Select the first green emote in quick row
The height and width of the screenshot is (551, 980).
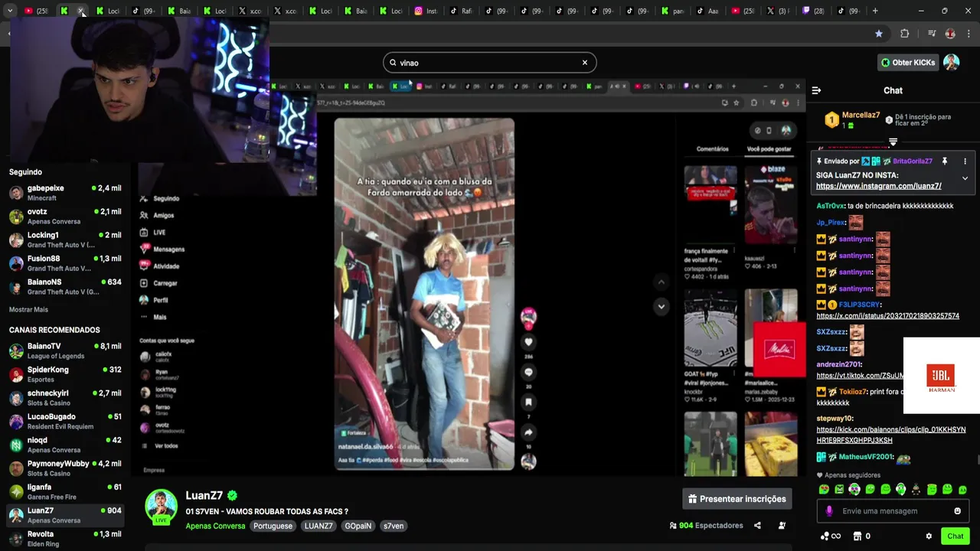[824, 490]
